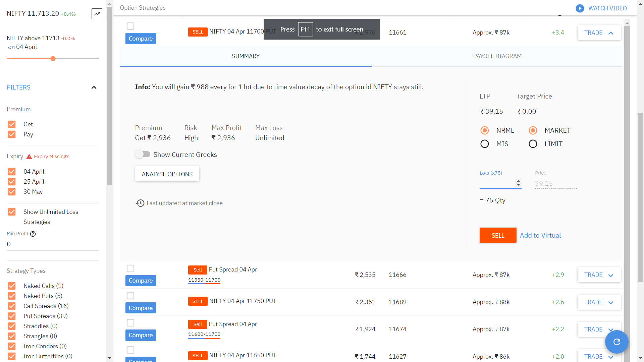Click the Price input field
This screenshot has width=644, height=362.
coord(556,183)
